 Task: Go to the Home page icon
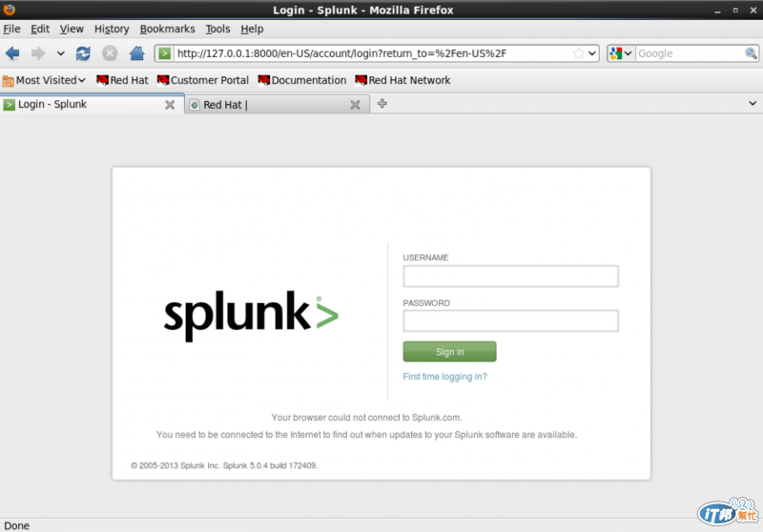pos(136,53)
